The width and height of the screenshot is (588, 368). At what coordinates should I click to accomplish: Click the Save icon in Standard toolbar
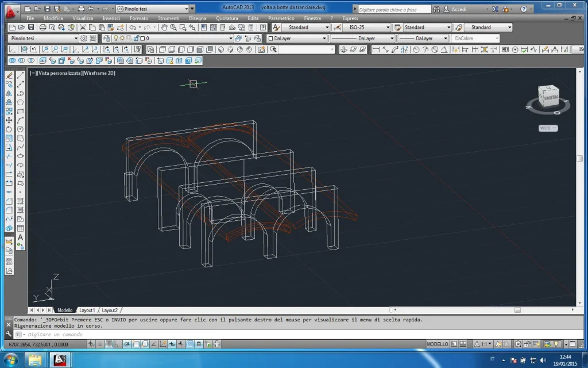point(31,28)
